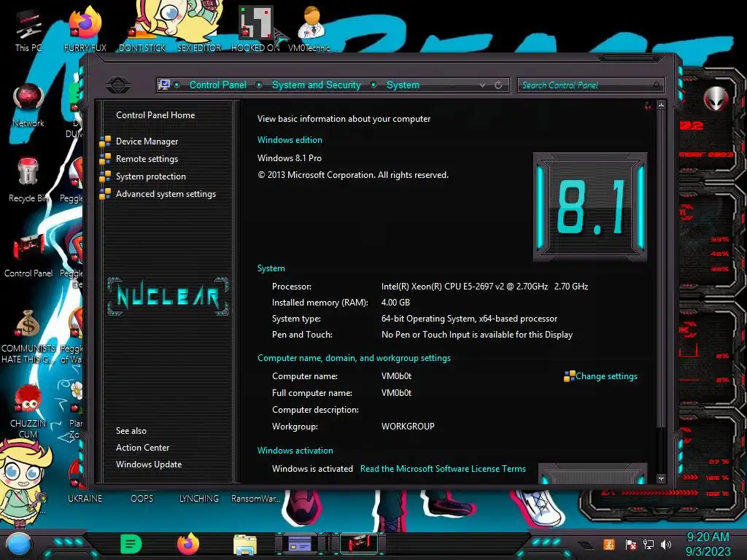Open This PC desktop icon
Image resolution: width=747 pixels, height=560 pixels.
coord(28,28)
